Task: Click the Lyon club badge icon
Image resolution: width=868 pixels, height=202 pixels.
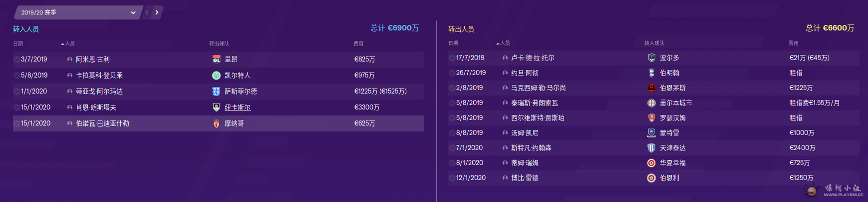Action: coord(216,59)
